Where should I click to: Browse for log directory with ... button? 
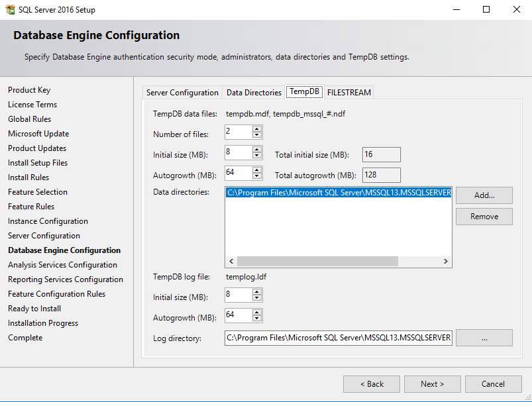click(x=484, y=338)
